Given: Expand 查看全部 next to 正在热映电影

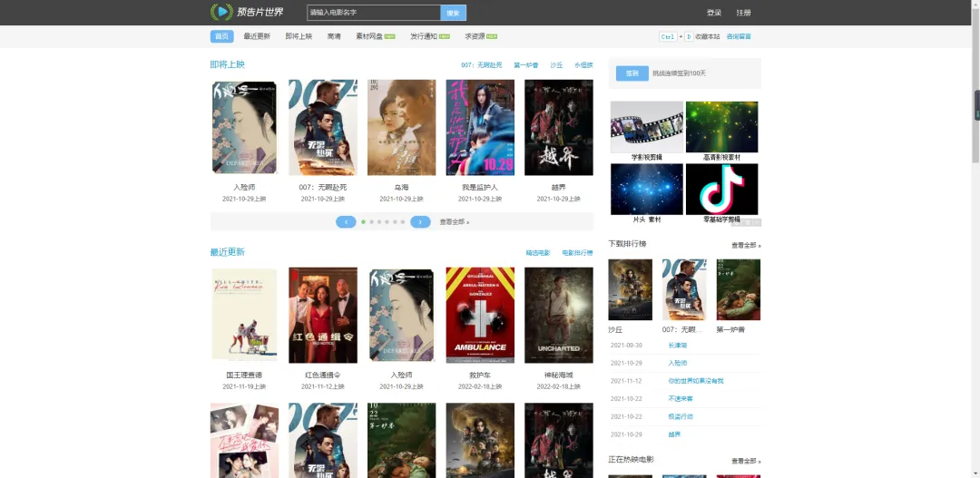Looking at the screenshot, I should click(746, 461).
